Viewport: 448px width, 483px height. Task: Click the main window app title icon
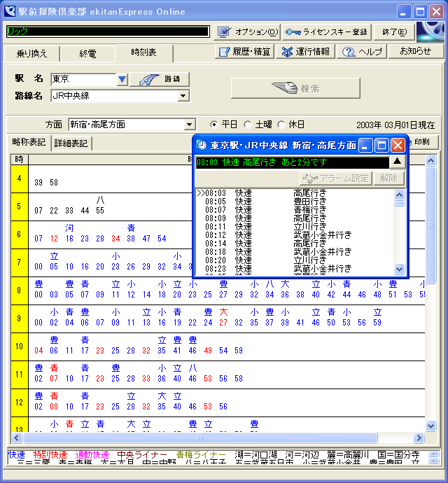[10, 11]
